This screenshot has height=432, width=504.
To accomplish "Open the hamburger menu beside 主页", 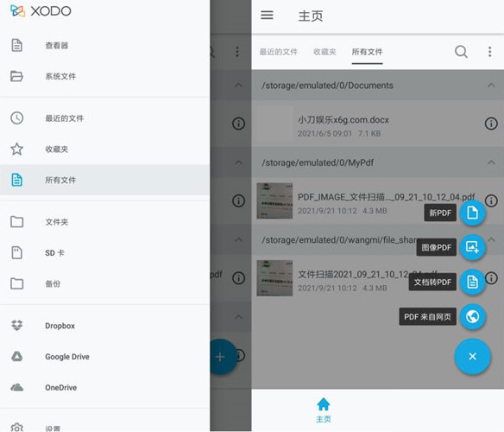I will [x=267, y=16].
